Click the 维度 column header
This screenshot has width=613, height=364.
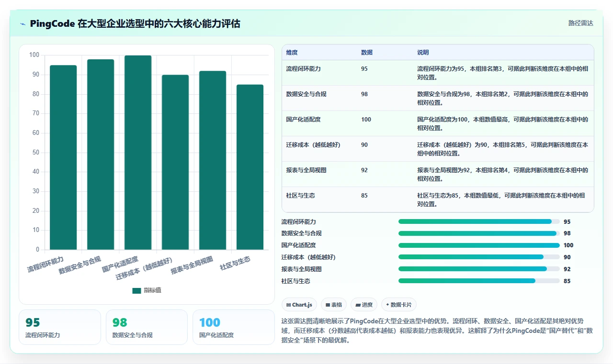292,52
